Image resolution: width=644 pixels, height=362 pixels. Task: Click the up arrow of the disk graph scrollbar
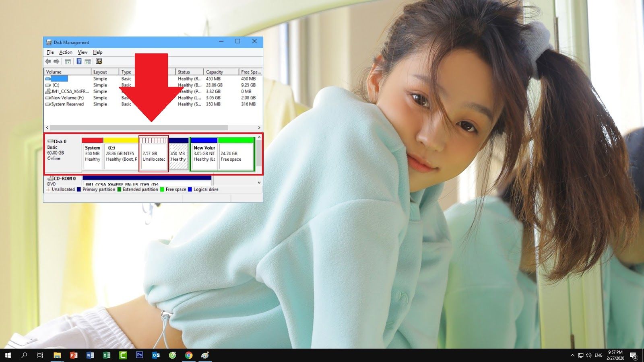(x=259, y=137)
